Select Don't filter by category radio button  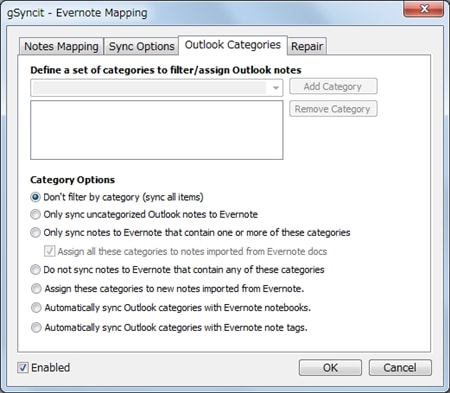pyautogui.click(x=35, y=197)
